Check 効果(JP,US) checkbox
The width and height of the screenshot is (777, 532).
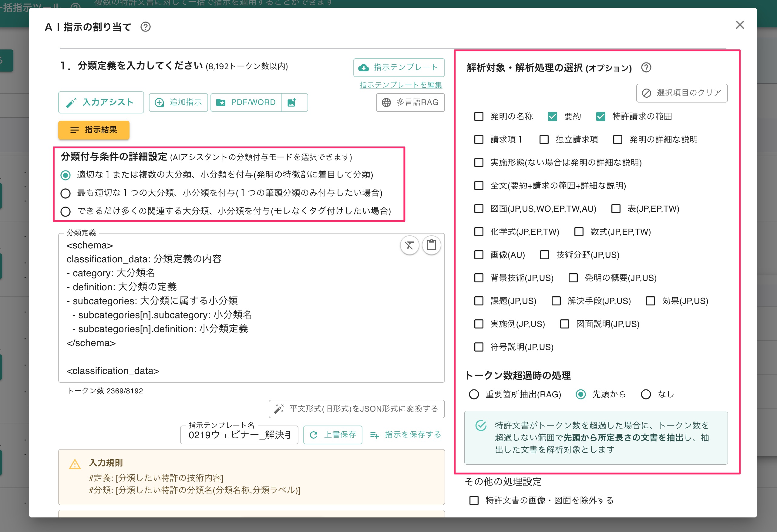(x=650, y=301)
